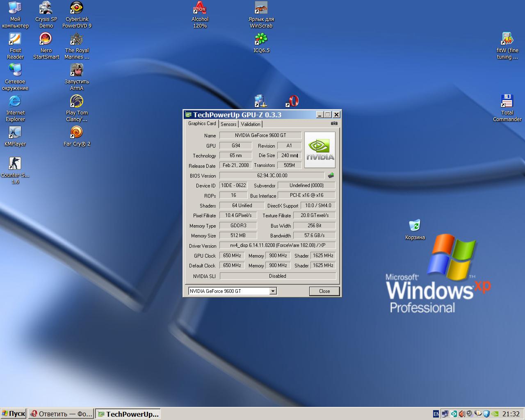
Task: Click the Bus Width value 256 Bit
Action: (x=315, y=226)
